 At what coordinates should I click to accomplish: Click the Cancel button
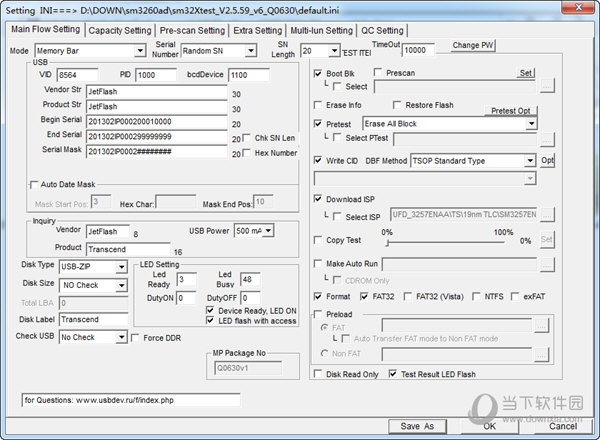tap(562, 426)
